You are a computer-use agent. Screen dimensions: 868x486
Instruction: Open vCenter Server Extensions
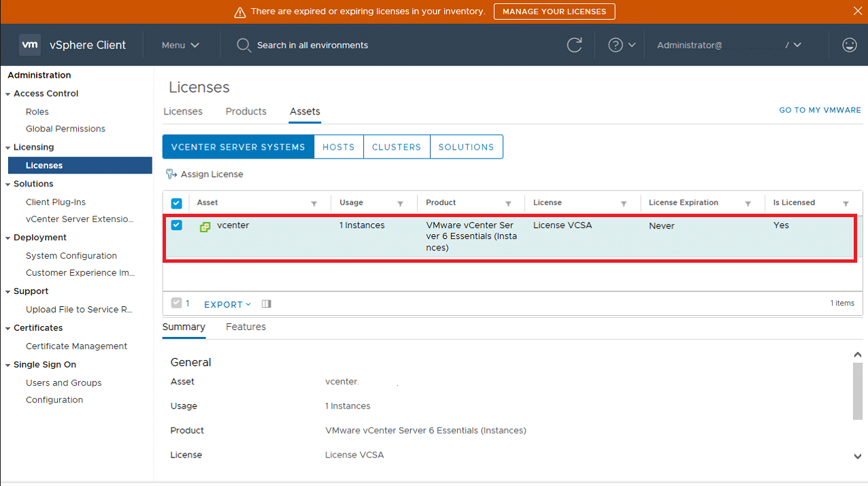click(x=80, y=219)
